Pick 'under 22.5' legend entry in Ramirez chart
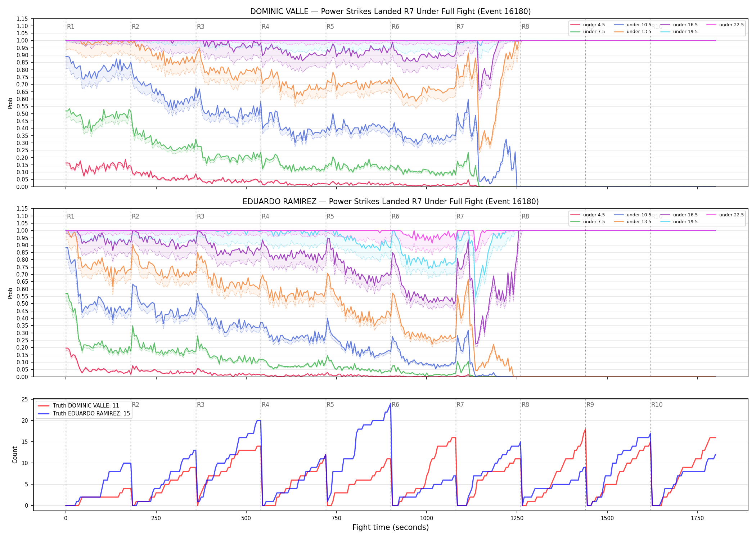This screenshot has height=540, width=756. [725, 215]
